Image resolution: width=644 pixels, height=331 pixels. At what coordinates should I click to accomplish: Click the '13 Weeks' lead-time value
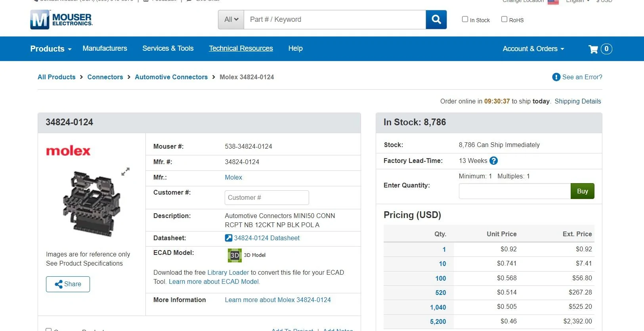(x=473, y=161)
